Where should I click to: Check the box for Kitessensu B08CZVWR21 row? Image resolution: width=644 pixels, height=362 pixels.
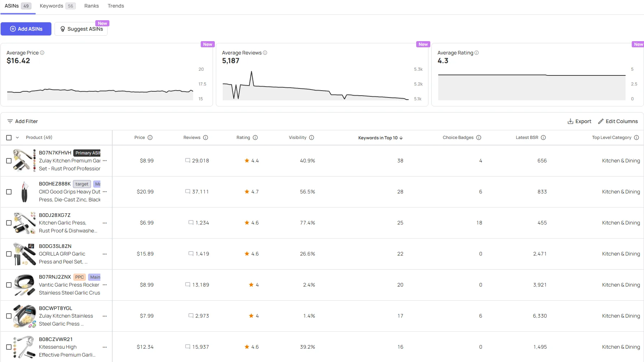[9, 347]
